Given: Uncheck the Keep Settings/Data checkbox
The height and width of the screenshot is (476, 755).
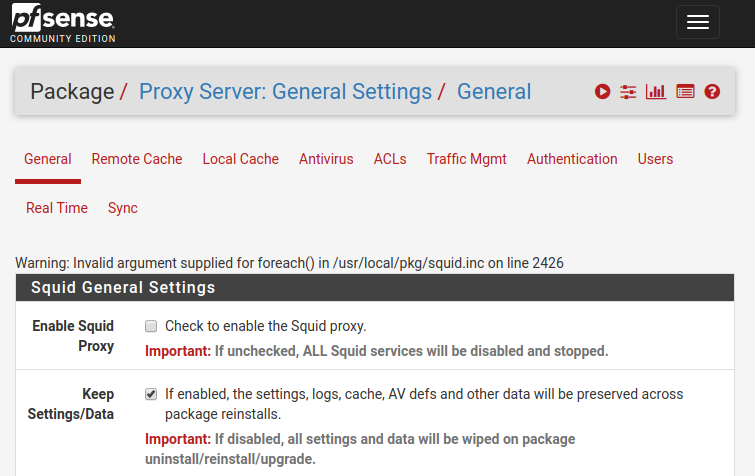Looking at the screenshot, I should 151,394.
